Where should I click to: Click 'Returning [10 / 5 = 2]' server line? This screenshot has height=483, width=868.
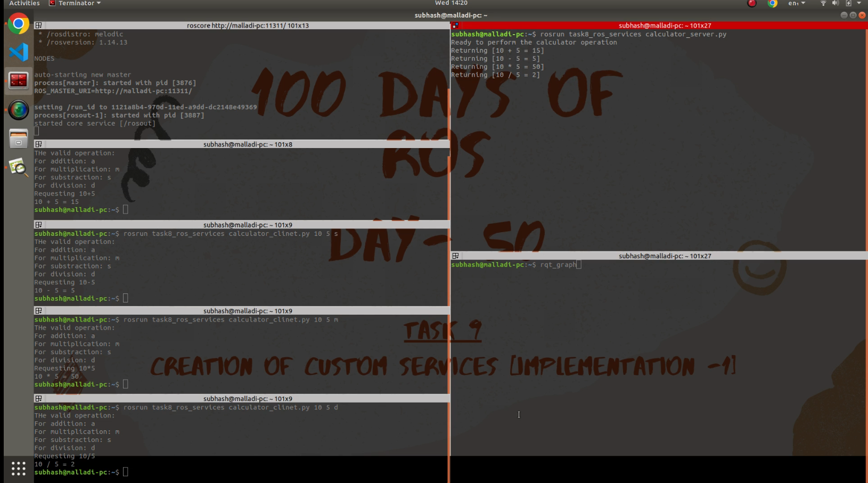495,75
